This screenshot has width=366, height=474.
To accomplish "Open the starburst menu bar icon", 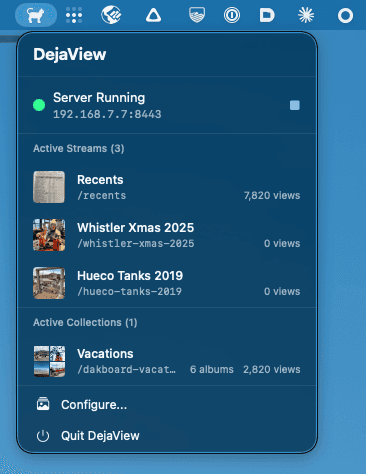I will pos(306,15).
